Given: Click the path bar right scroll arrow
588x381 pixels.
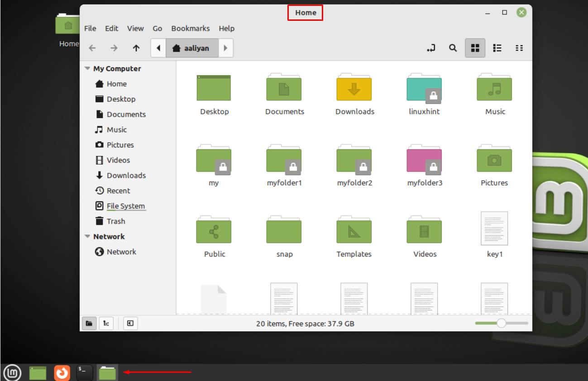Looking at the screenshot, I should (x=225, y=48).
